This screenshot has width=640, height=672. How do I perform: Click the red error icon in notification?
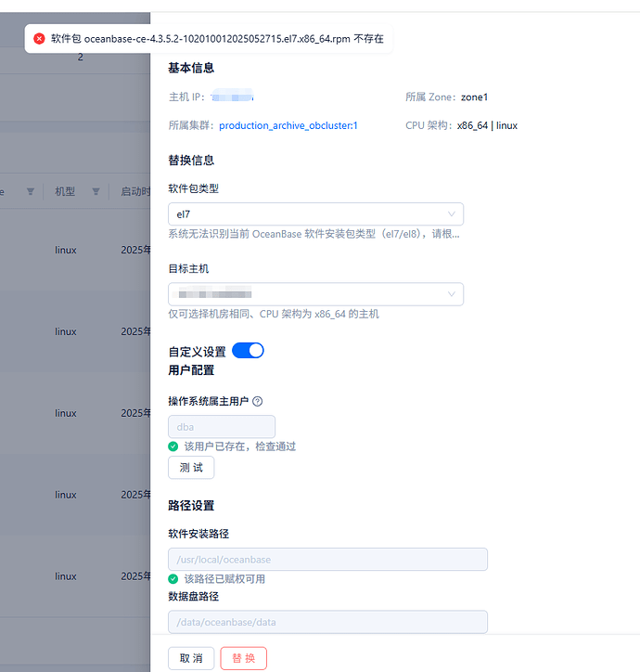(x=39, y=39)
